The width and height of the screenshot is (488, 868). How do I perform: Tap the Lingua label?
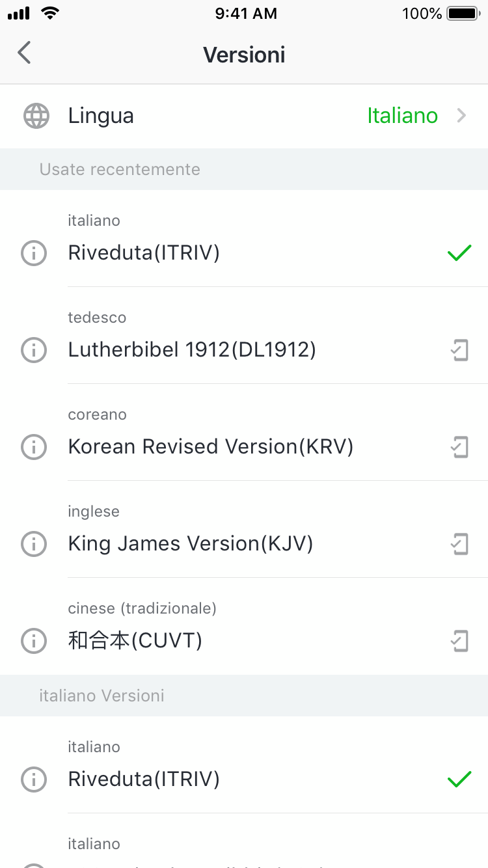pyautogui.click(x=101, y=116)
